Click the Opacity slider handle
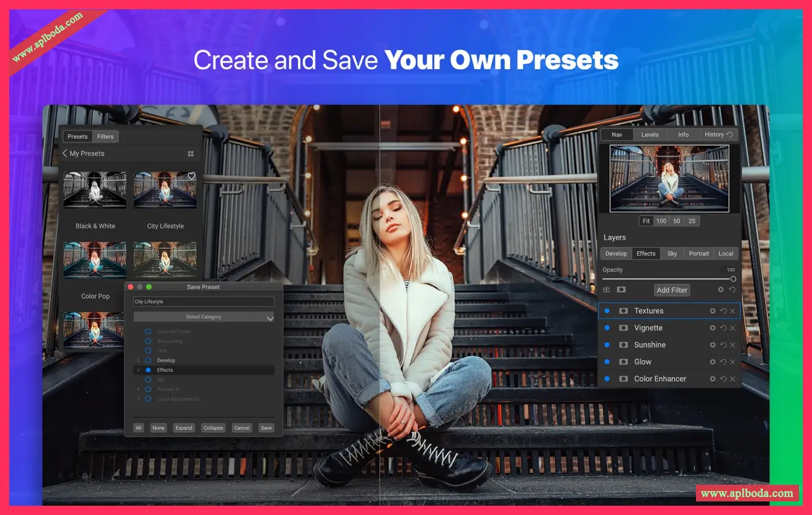Image resolution: width=812 pixels, height=515 pixels. pyautogui.click(x=733, y=279)
